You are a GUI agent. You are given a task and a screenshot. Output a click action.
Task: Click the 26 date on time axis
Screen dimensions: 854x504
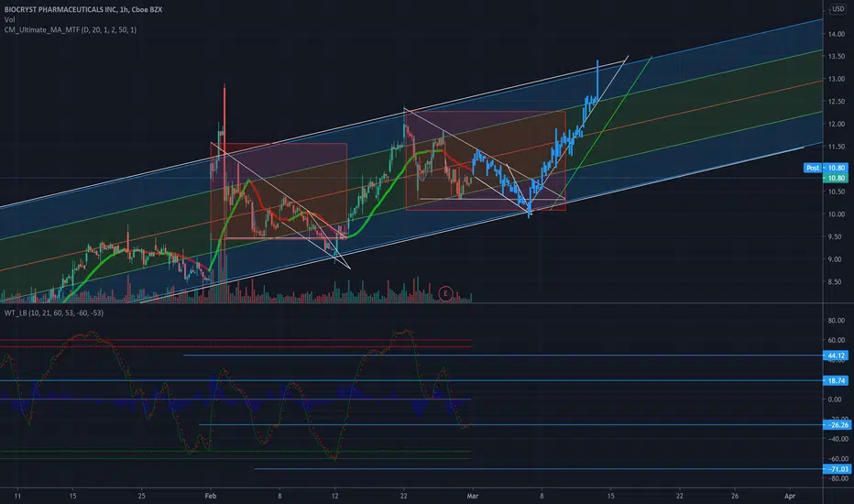click(735, 496)
